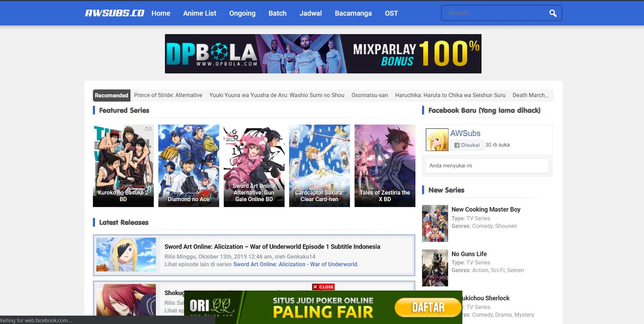Click the AWSUBS.CO site logo
This screenshot has width=644, height=324.
(115, 13)
